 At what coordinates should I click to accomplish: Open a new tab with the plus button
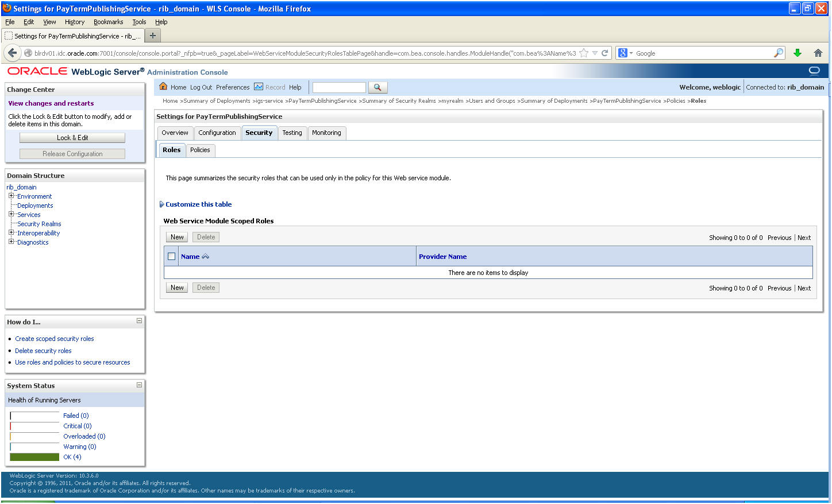(153, 36)
